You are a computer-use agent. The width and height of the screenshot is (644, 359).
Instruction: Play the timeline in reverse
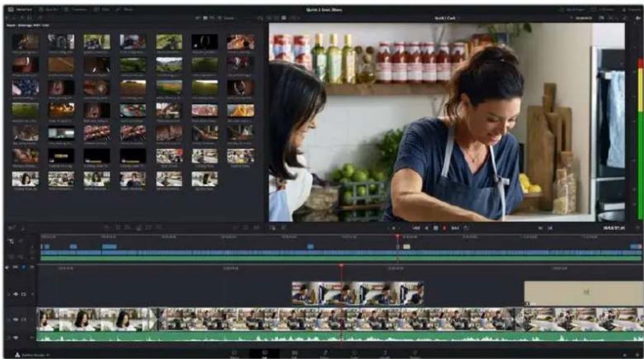click(x=427, y=227)
